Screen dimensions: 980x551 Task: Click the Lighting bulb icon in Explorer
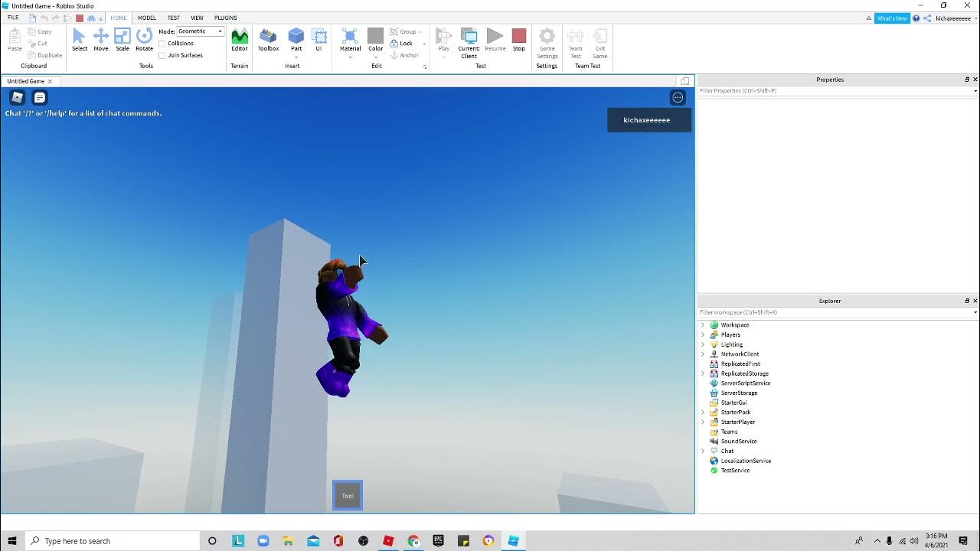(714, 344)
